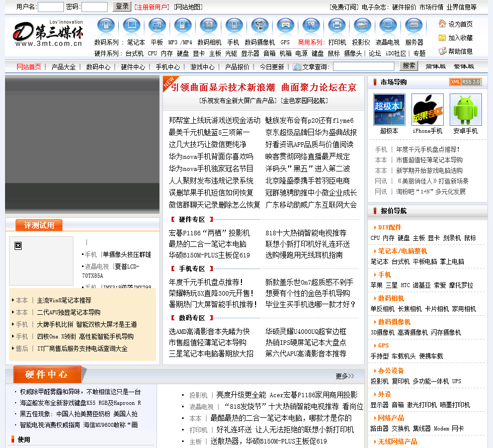Click the folder icon for 加入收藏
The width and height of the screenshot is (493, 448).
pos(442,38)
